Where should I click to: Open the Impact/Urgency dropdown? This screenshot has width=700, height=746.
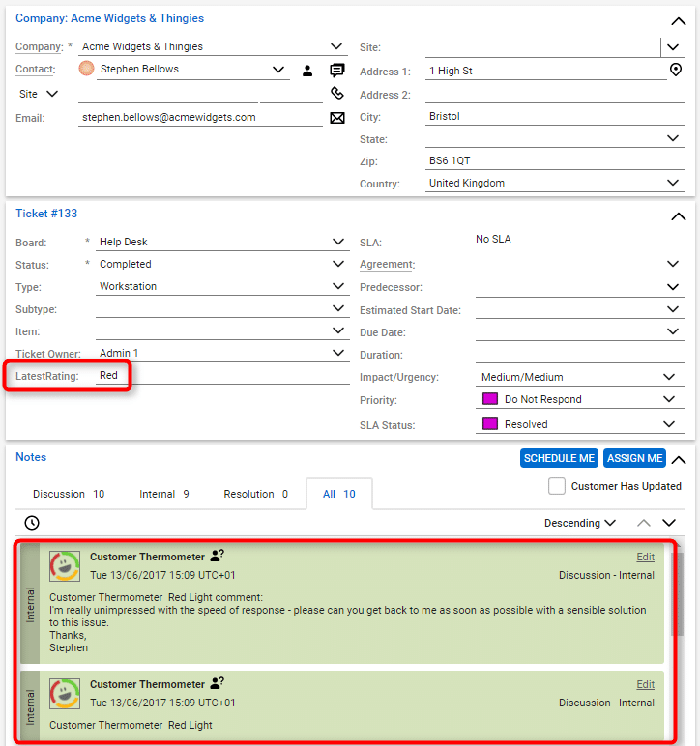[x=669, y=377]
